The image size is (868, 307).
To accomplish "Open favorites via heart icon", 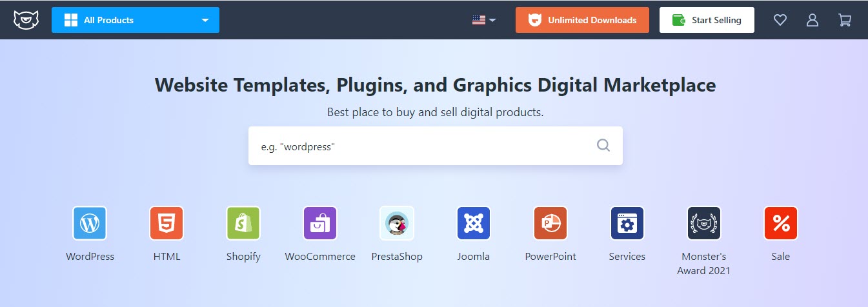I will (780, 20).
